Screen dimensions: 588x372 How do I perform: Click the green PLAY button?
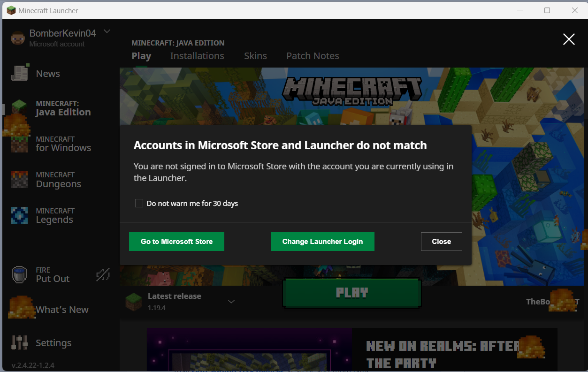[352, 293]
